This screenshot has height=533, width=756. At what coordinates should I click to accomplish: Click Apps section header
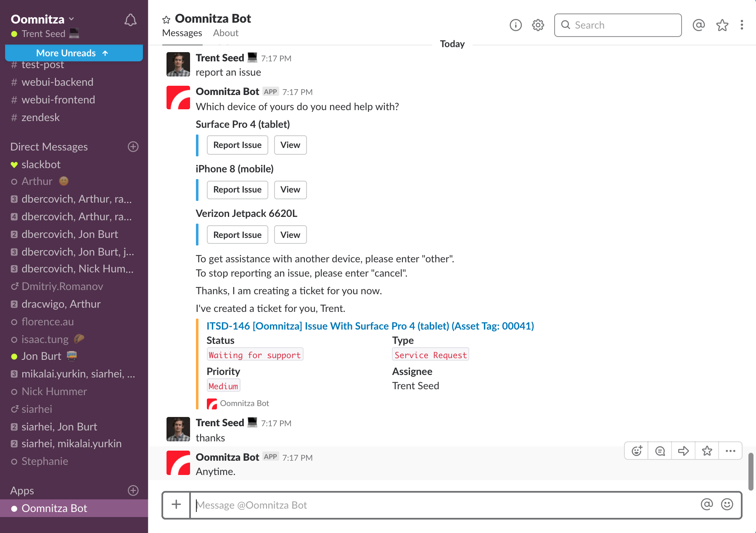coord(22,491)
